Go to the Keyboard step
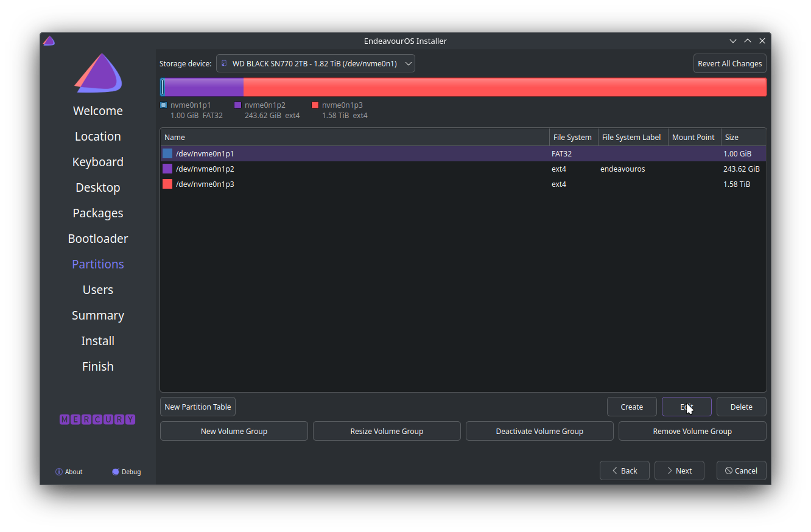Viewport: 811px width, 532px height. point(98,162)
